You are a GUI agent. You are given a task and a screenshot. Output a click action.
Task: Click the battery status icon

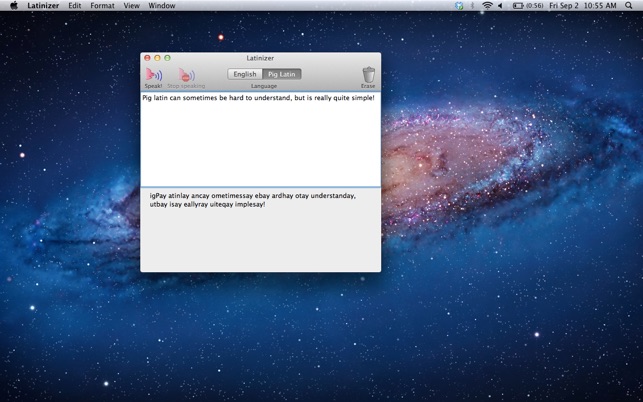point(518,6)
